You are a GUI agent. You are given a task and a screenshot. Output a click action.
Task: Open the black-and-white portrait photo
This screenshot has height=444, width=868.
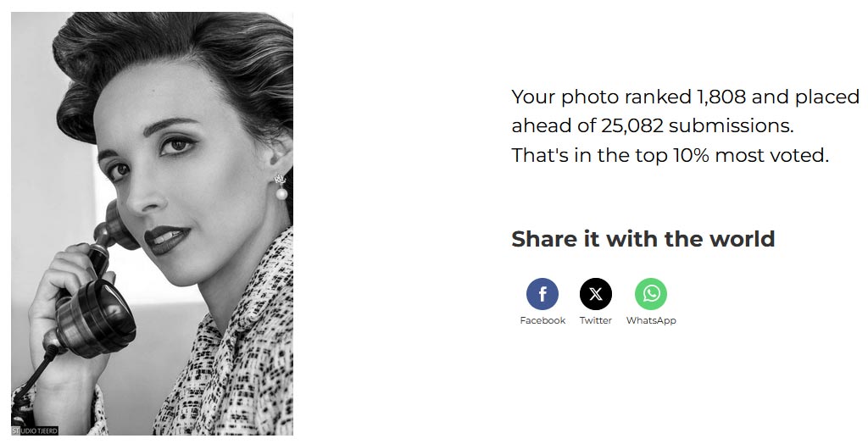[153, 223]
